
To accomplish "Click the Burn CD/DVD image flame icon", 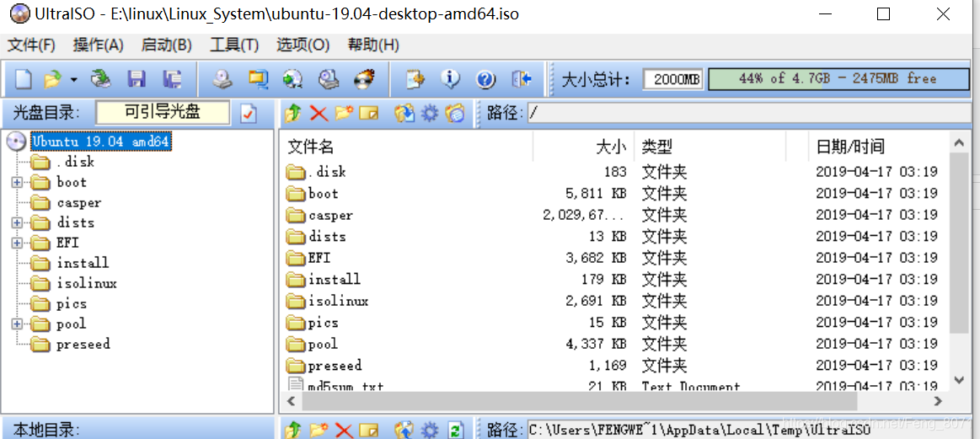I will [x=364, y=79].
